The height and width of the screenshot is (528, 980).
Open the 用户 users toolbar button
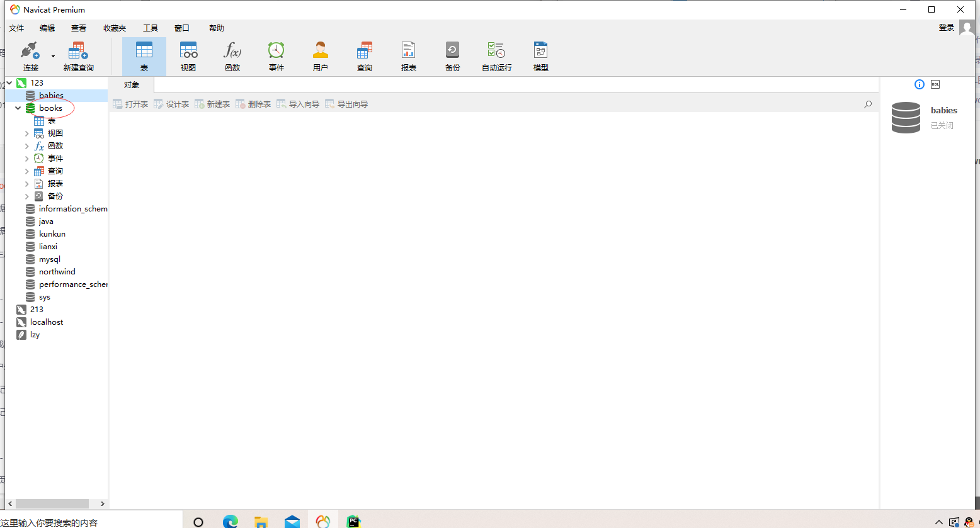(321, 57)
